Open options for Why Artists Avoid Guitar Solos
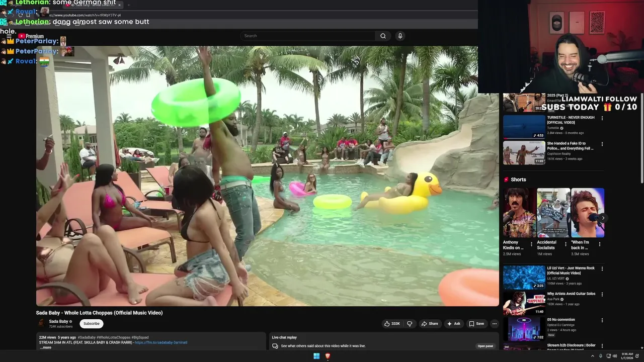The width and height of the screenshot is (644, 362). 602,294
